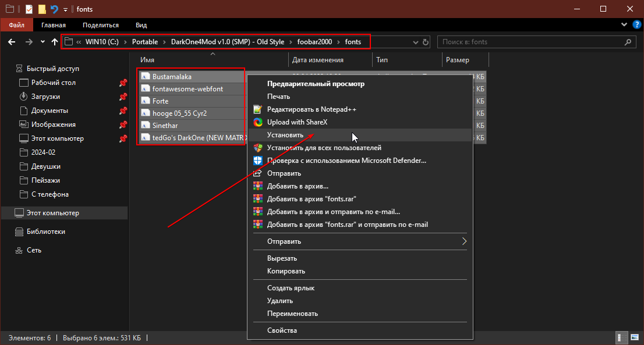Select the highlighted Этот компьютер sidebar node
The height and width of the screenshot is (345, 644).
pos(65,213)
